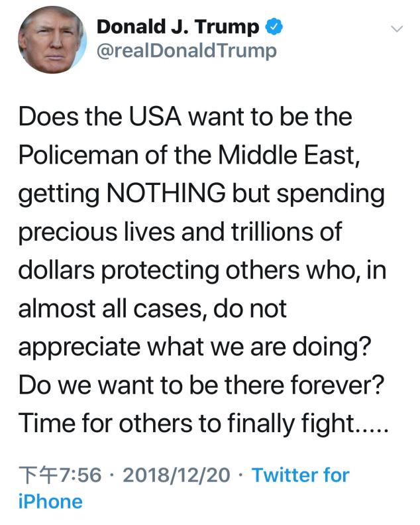
Task: Tap the "almost all cases, do not" line
Action: click(x=152, y=309)
